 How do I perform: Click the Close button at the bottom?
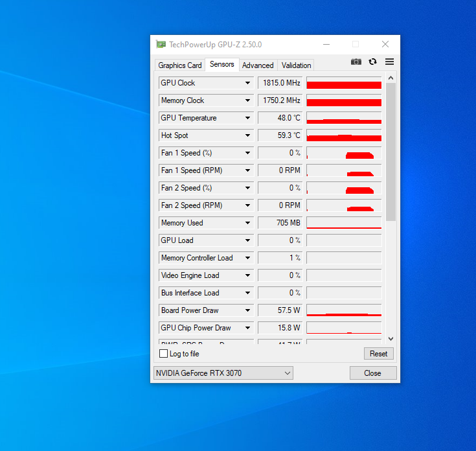pos(373,373)
